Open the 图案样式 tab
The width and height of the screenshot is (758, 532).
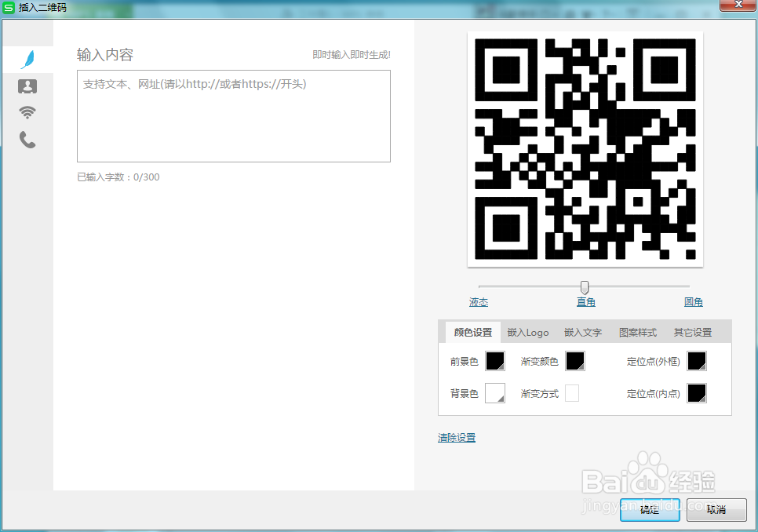pyautogui.click(x=638, y=333)
